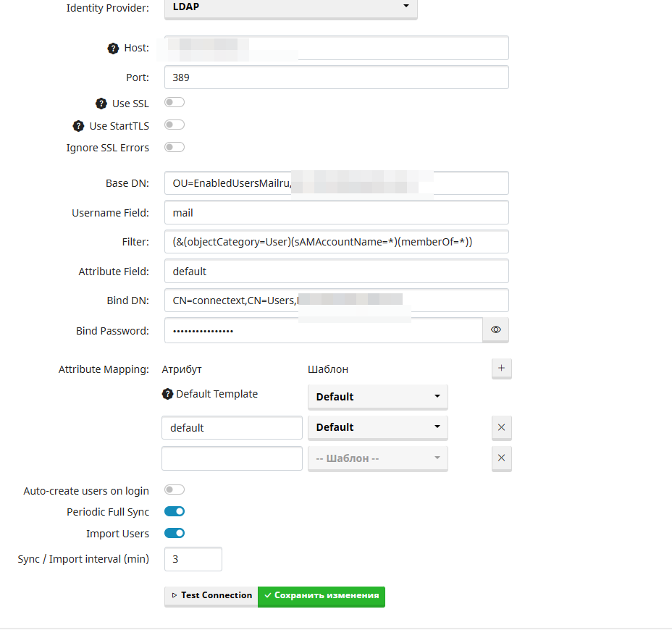Click the help icon beside Use StartTLS
This screenshot has height=630, width=672.
pos(78,126)
